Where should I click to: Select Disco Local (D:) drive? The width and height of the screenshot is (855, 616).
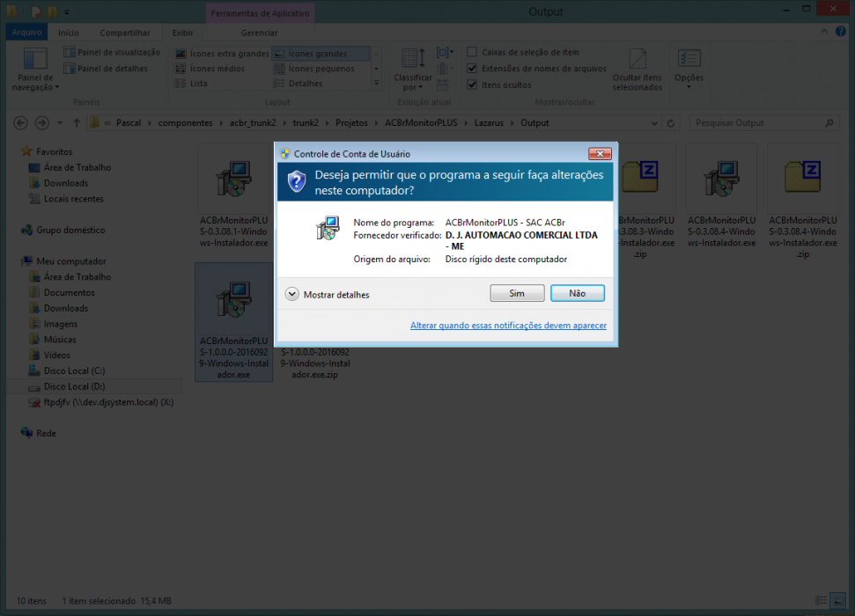tap(74, 386)
